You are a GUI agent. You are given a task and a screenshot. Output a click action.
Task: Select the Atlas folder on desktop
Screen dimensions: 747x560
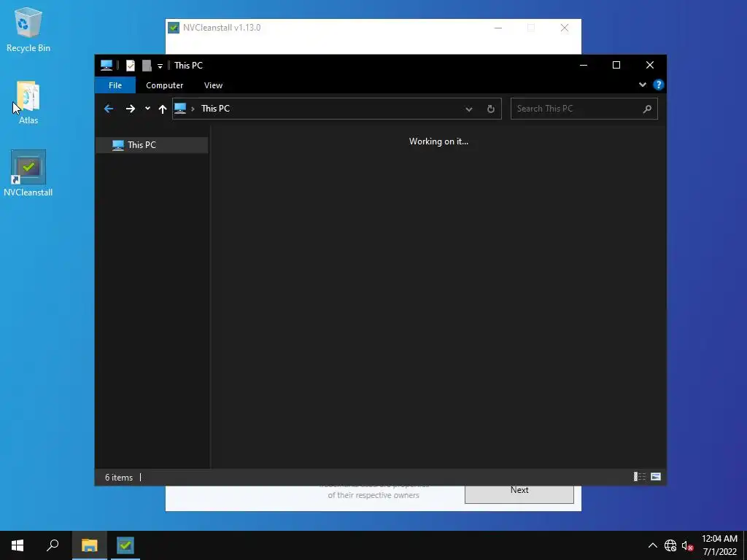pyautogui.click(x=28, y=102)
